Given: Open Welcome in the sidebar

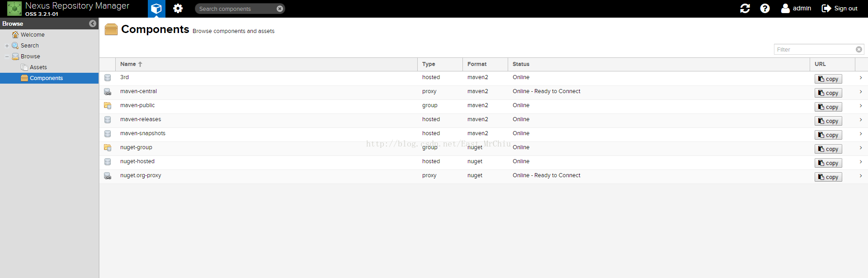Looking at the screenshot, I should click(33, 35).
